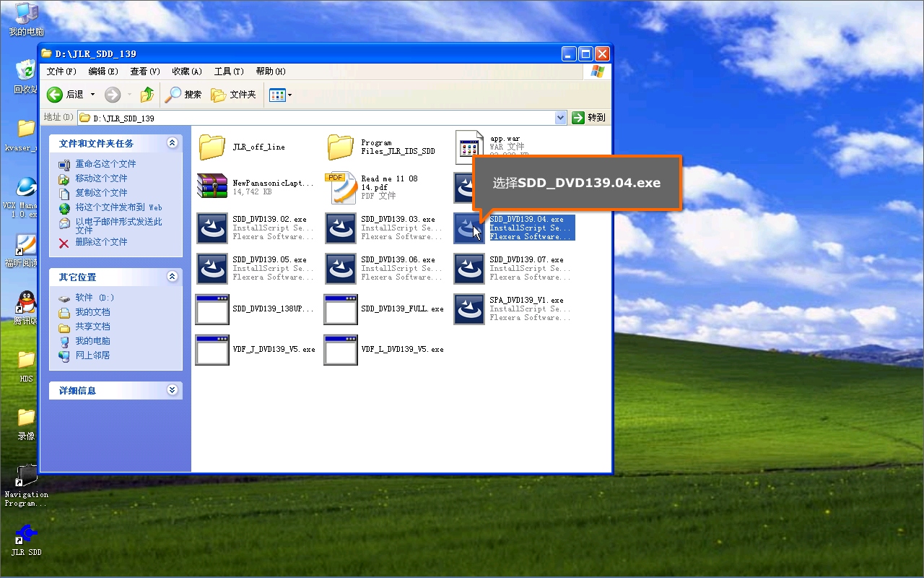Select the SDD_DVD139_FULL.exe file icon
This screenshot has height=578, width=924.
pos(341,309)
